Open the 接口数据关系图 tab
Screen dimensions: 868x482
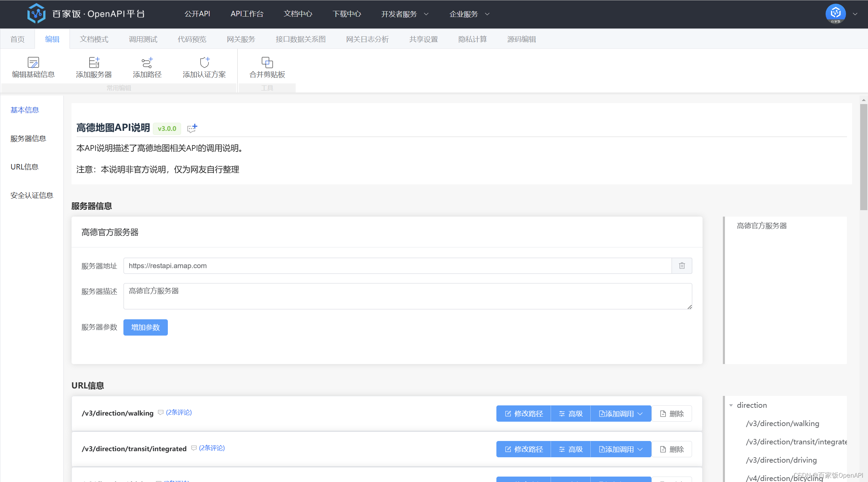tap(301, 39)
